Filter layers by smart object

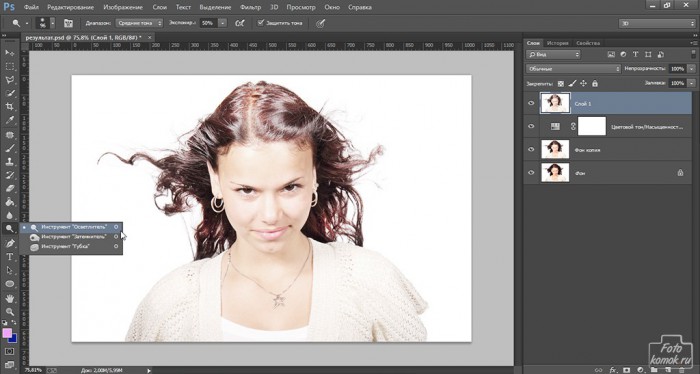click(660, 54)
